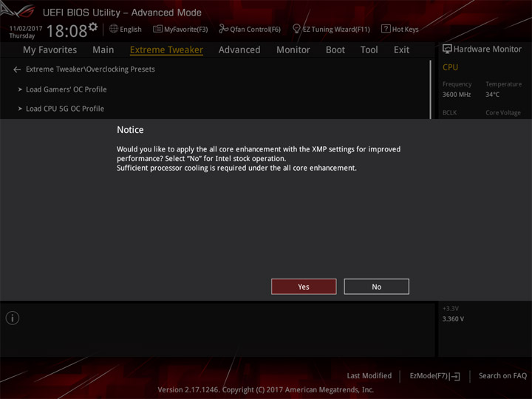Go to the Tool tab
The image size is (532, 399).
tap(369, 50)
